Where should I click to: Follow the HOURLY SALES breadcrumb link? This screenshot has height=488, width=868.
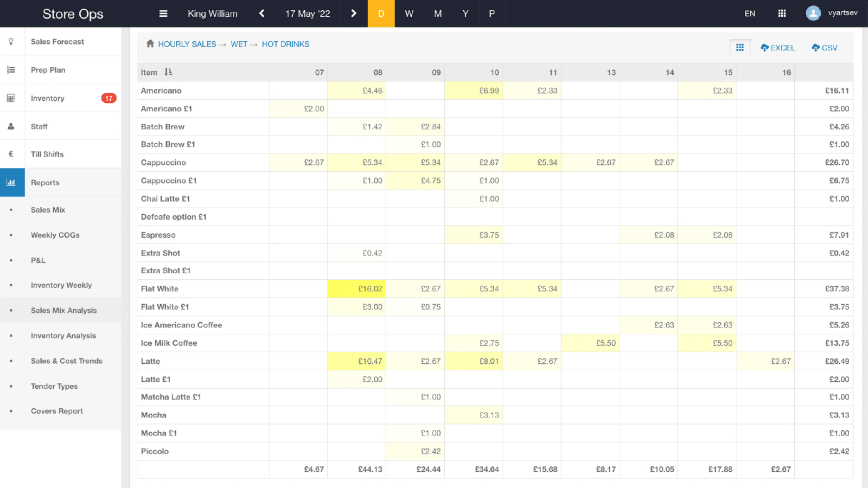pyautogui.click(x=187, y=44)
